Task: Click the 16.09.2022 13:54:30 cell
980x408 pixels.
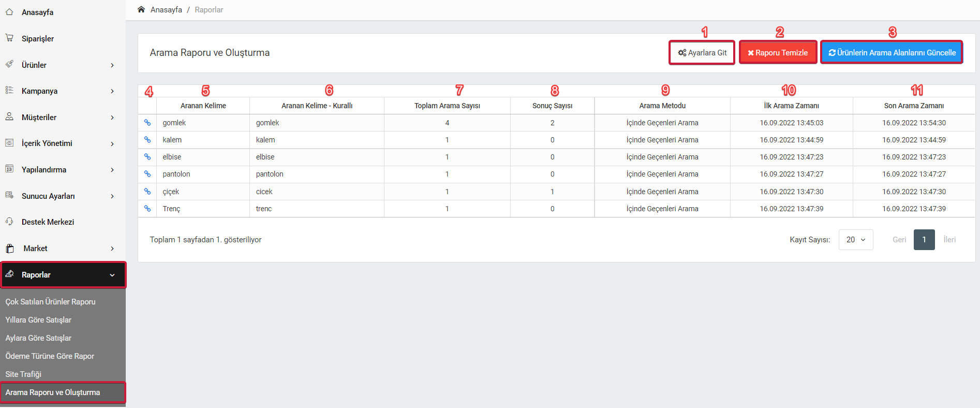Action: click(x=914, y=123)
